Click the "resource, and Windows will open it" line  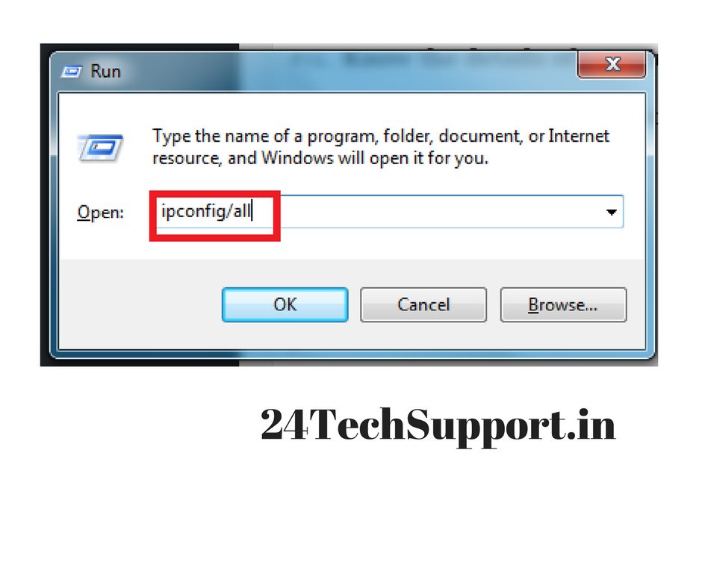coord(320,158)
